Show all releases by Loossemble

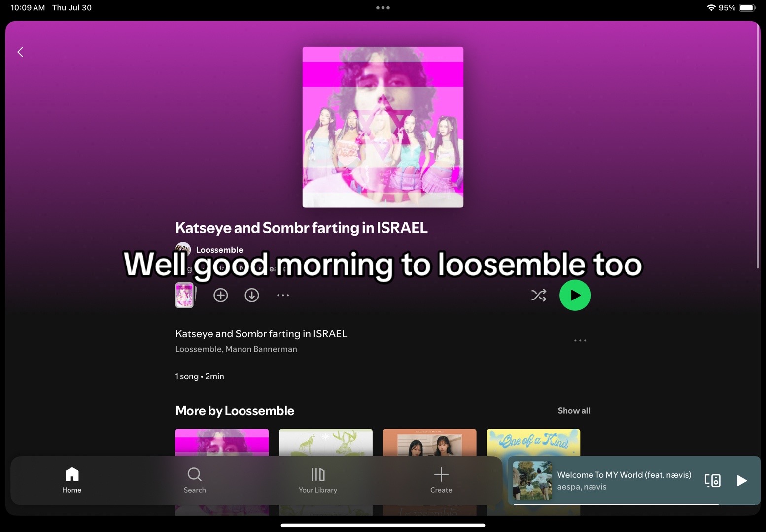(x=574, y=411)
